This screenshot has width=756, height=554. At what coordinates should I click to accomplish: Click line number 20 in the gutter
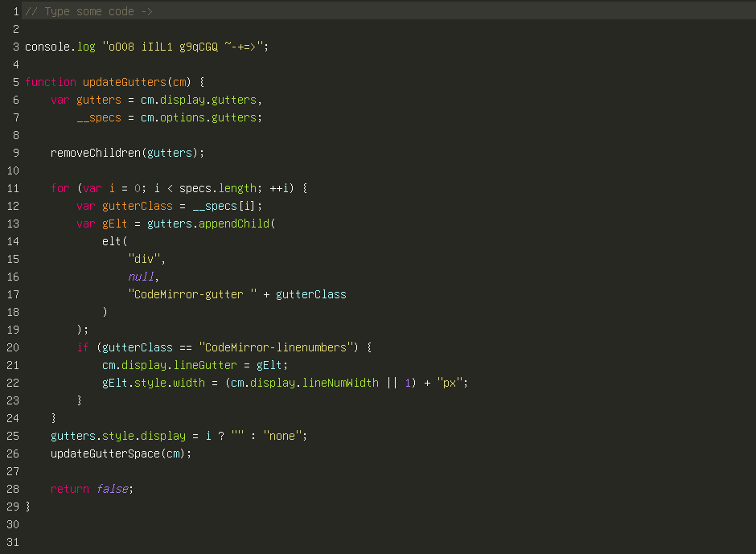(x=13, y=347)
